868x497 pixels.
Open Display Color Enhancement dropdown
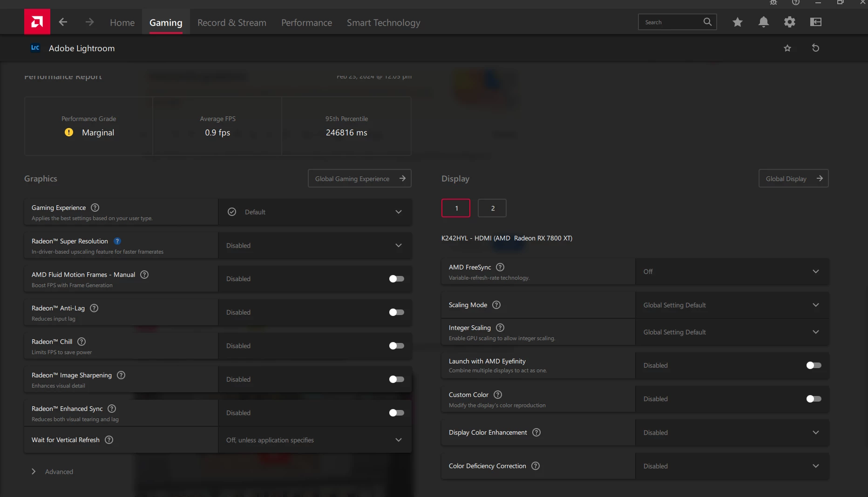point(732,432)
